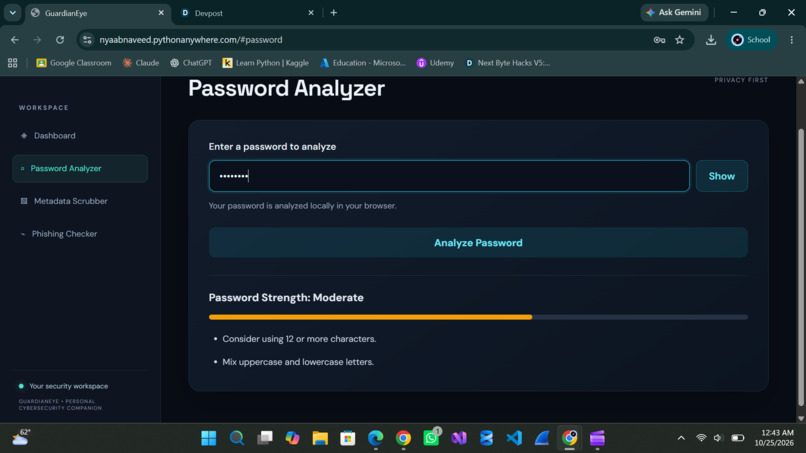806x453 pixels.
Task: Launch Copilot from the taskbar
Action: tap(292, 438)
